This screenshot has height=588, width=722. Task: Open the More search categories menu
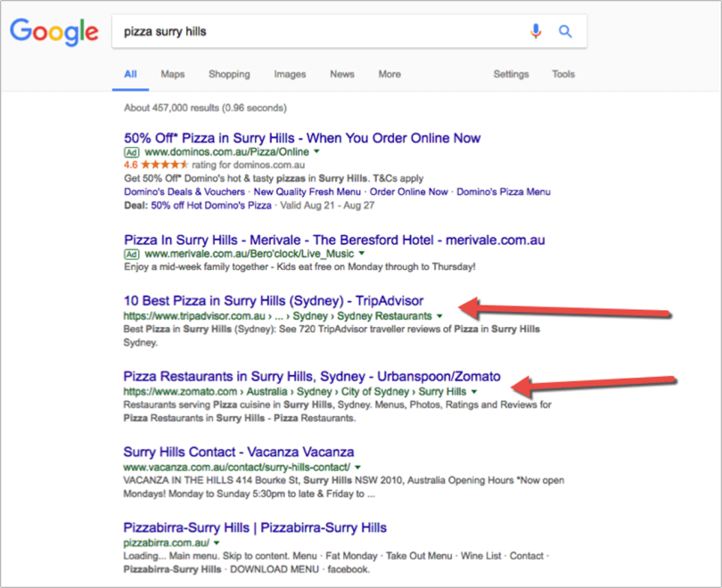(390, 74)
